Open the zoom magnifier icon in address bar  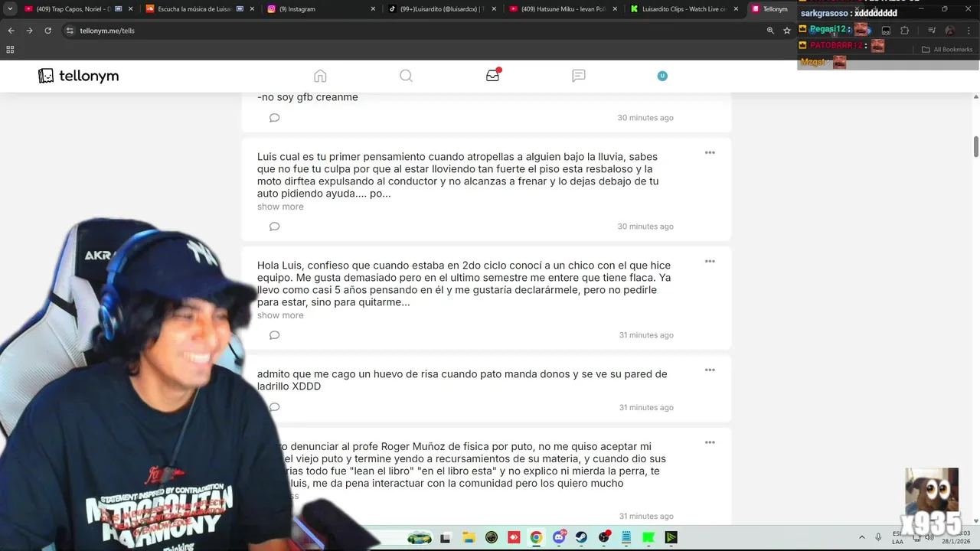770,31
